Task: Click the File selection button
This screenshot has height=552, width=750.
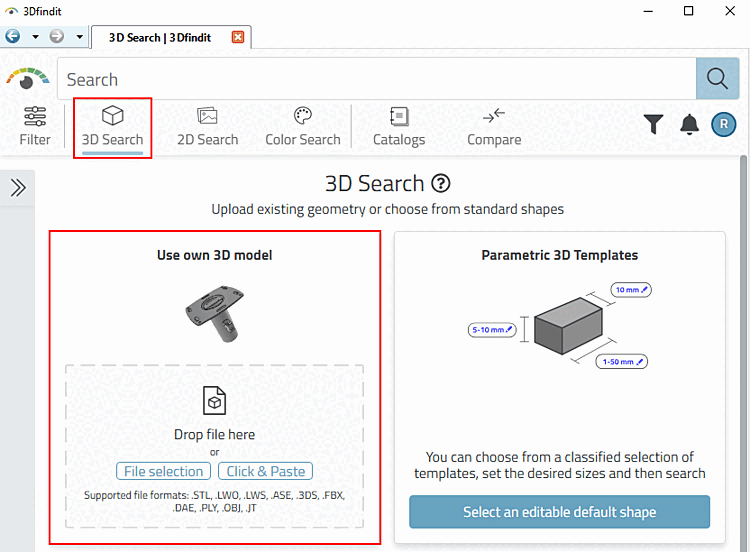Action: coord(163,471)
